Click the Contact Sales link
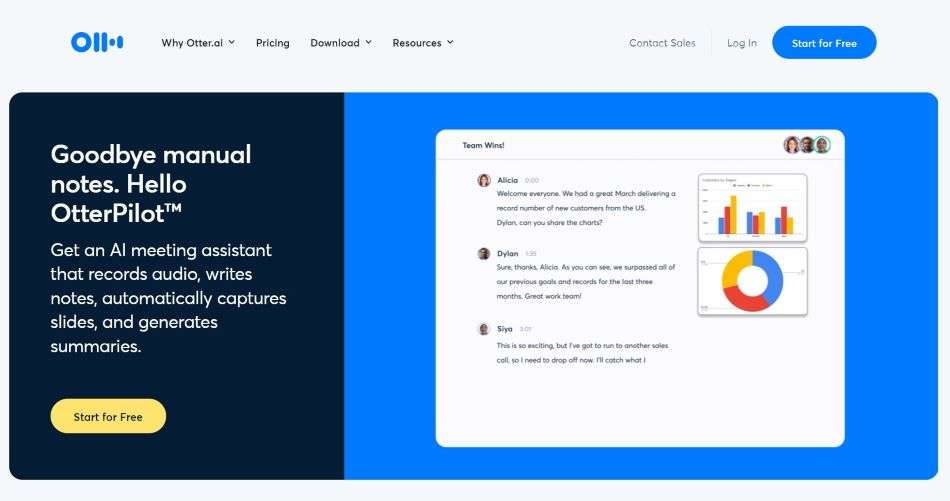 click(x=662, y=43)
